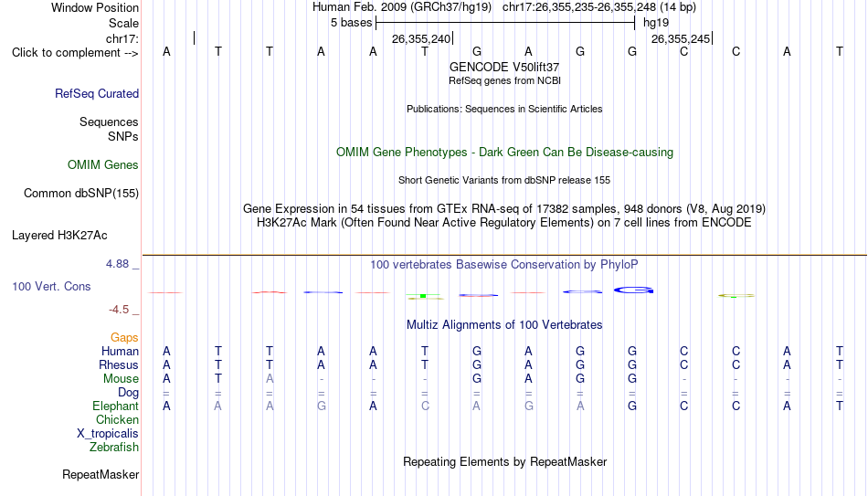
Task: Click the Window Position label
Action: point(95,7)
